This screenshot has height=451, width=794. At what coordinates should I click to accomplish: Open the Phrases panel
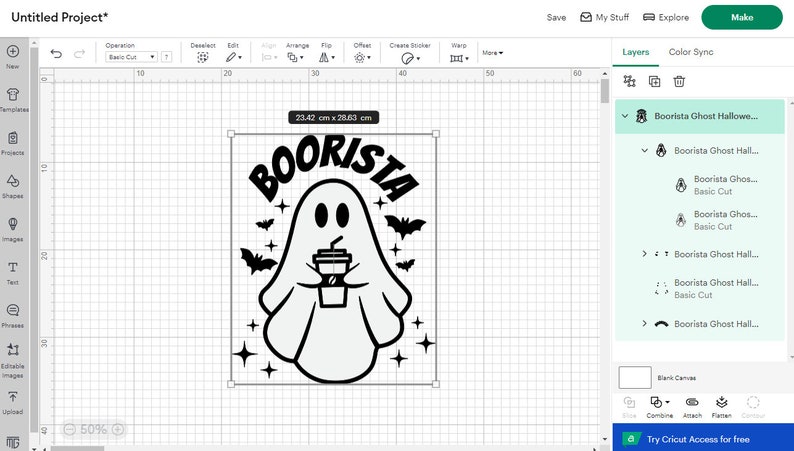pyautogui.click(x=13, y=315)
